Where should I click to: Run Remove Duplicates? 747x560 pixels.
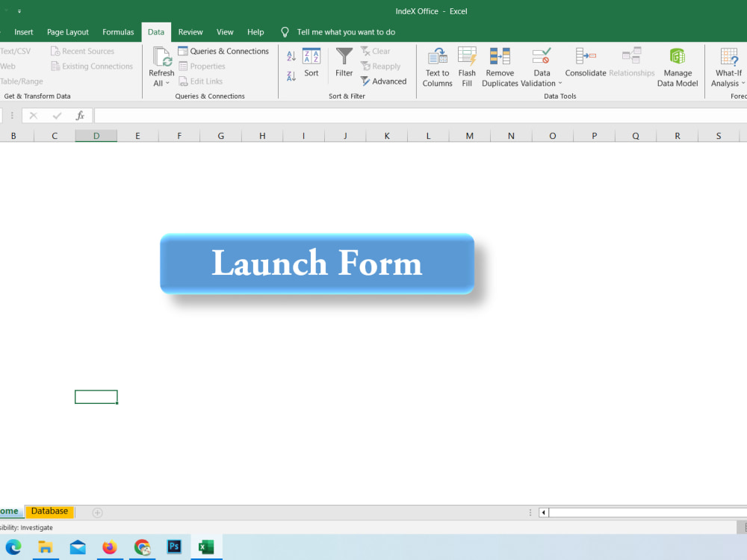(x=500, y=67)
